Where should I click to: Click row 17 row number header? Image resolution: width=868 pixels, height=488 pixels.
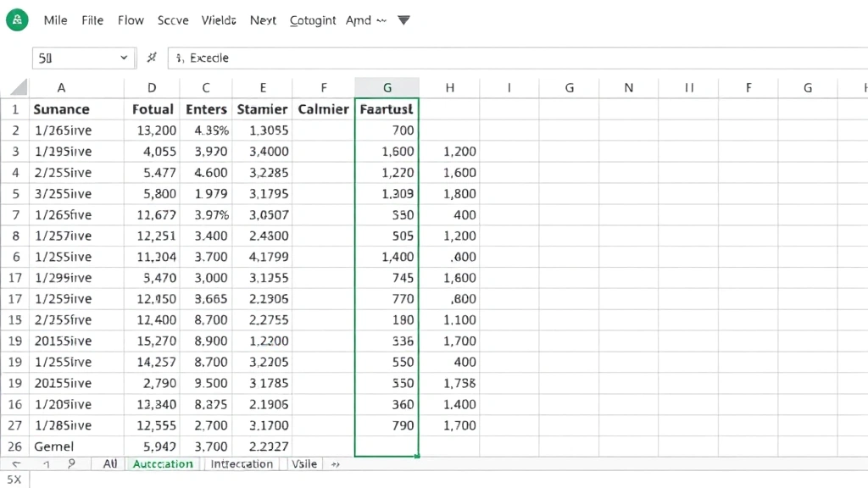[x=14, y=278]
